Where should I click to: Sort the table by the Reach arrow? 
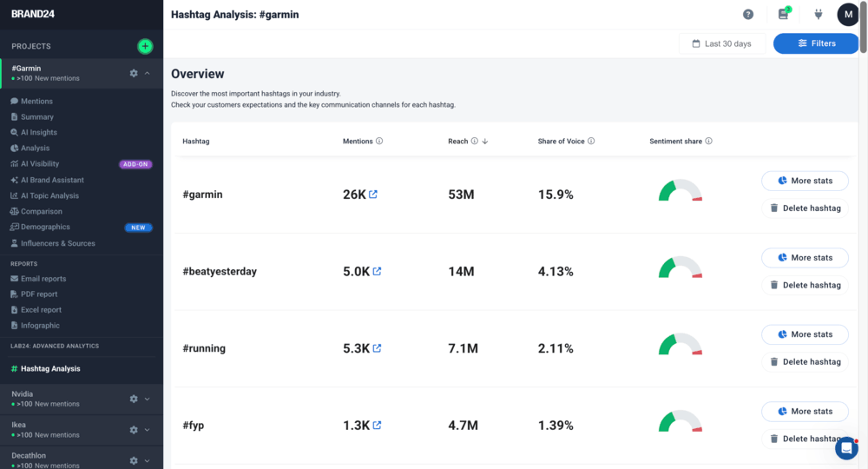[x=485, y=141]
